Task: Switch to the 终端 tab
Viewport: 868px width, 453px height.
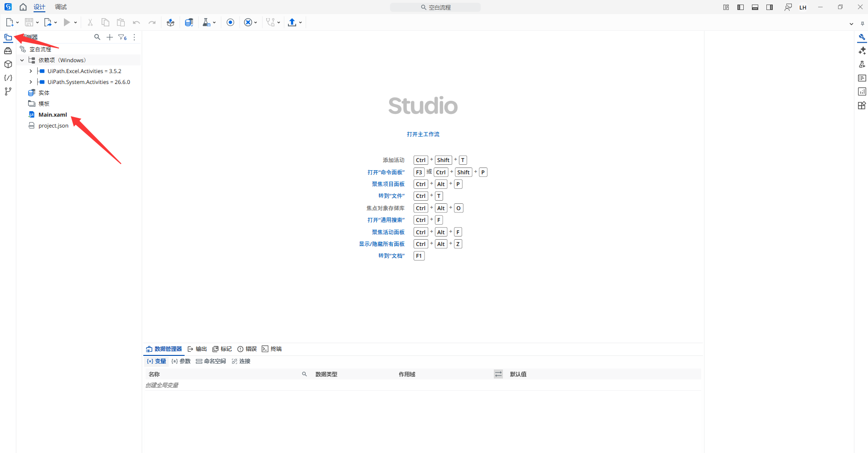Action: coord(272,349)
